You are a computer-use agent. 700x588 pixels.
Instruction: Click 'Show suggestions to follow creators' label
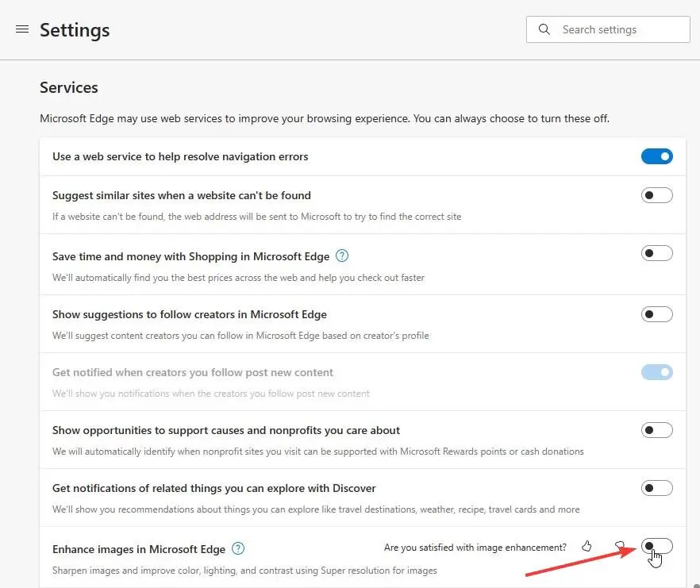point(190,315)
